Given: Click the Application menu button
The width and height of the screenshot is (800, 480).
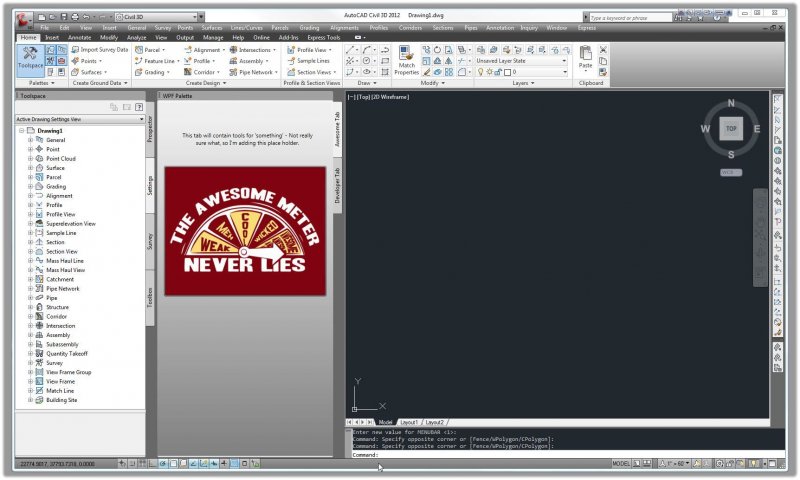Looking at the screenshot, I should [x=23, y=20].
